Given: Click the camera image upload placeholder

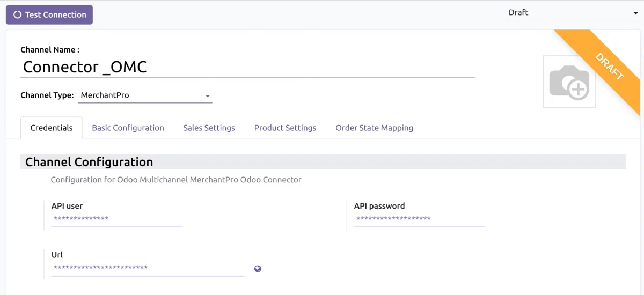Looking at the screenshot, I should pyautogui.click(x=569, y=82).
